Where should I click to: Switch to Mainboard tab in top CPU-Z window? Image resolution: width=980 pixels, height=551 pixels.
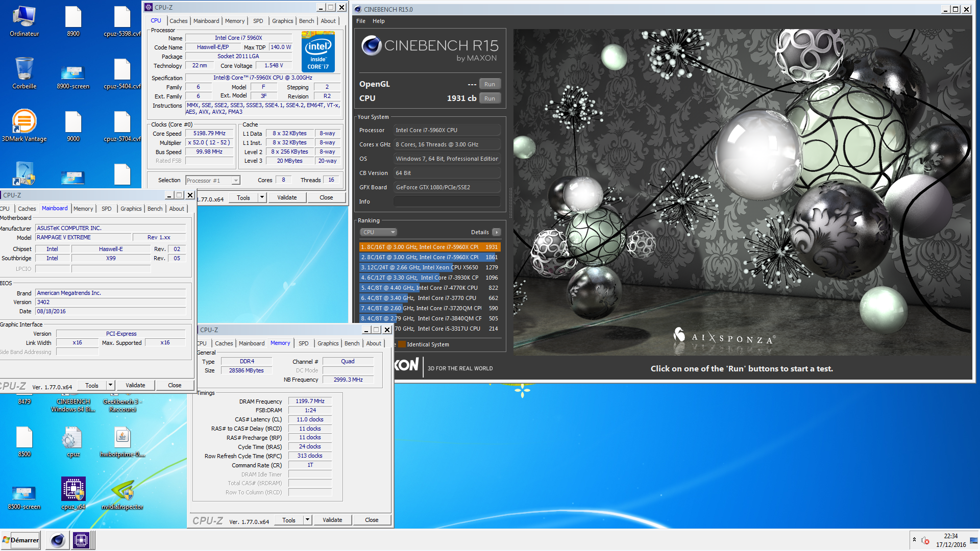pyautogui.click(x=206, y=21)
